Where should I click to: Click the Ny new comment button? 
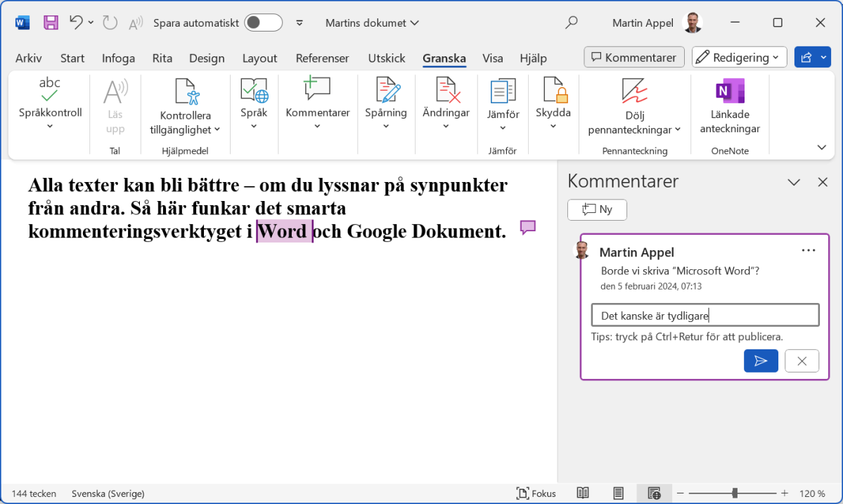point(597,209)
